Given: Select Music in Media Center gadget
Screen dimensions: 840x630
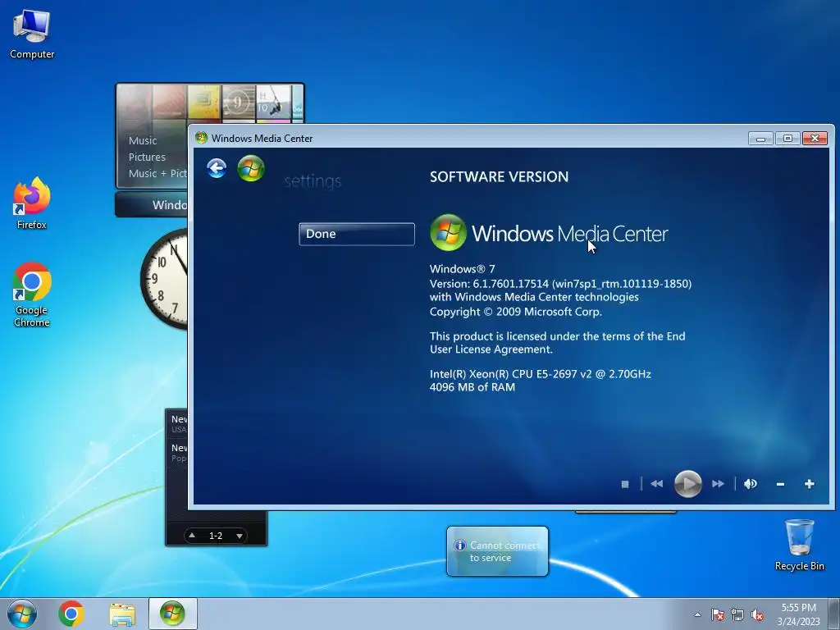Looking at the screenshot, I should pos(143,141).
